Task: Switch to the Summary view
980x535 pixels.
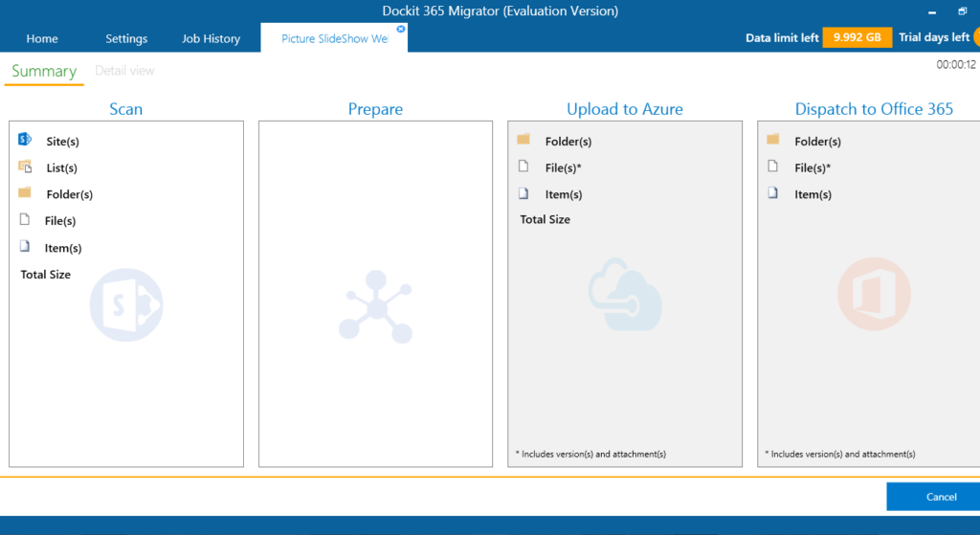Action: [44, 71]
